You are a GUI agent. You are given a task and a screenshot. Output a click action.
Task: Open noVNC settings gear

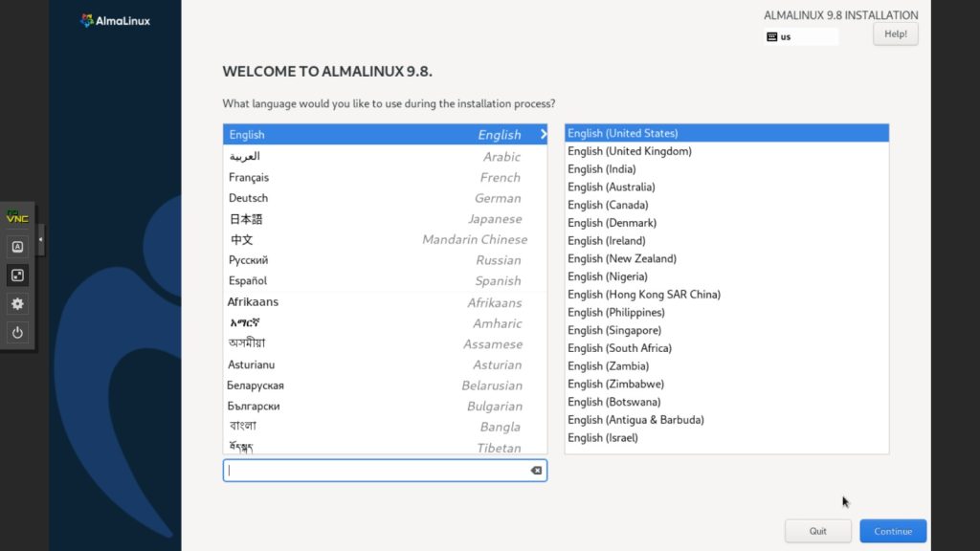point(17,304)
